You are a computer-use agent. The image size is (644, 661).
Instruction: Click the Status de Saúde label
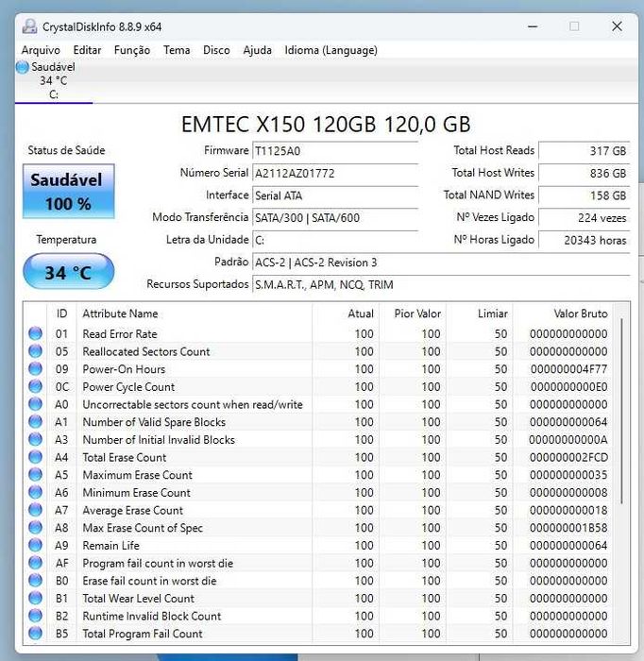pos(67,150)
